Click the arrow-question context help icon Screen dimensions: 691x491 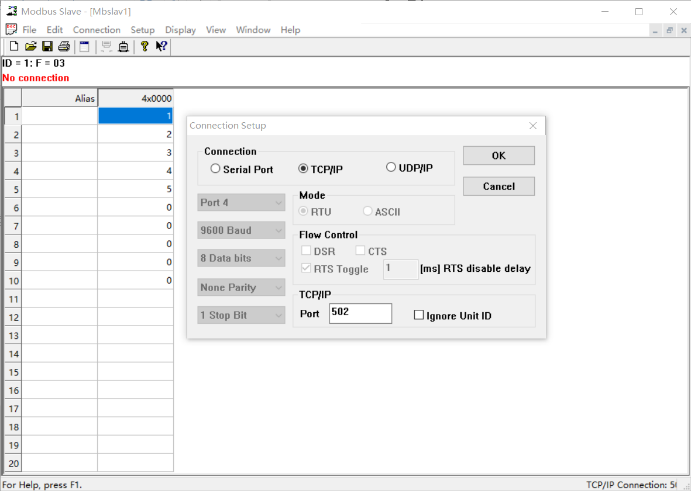(x=161, y=46)
